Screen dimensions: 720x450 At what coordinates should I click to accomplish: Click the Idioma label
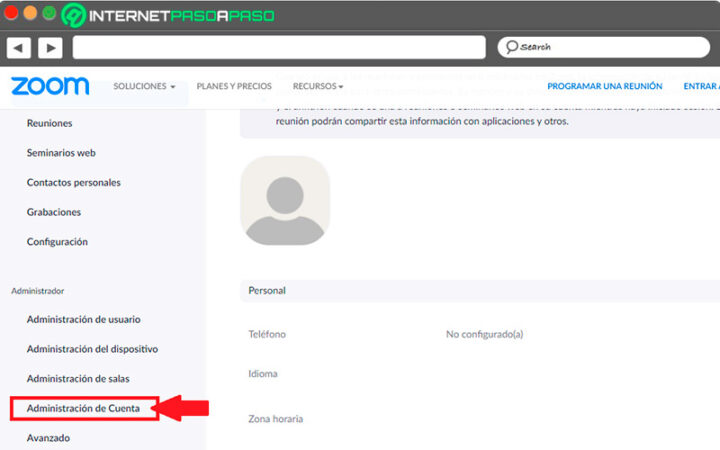(263, 374)
